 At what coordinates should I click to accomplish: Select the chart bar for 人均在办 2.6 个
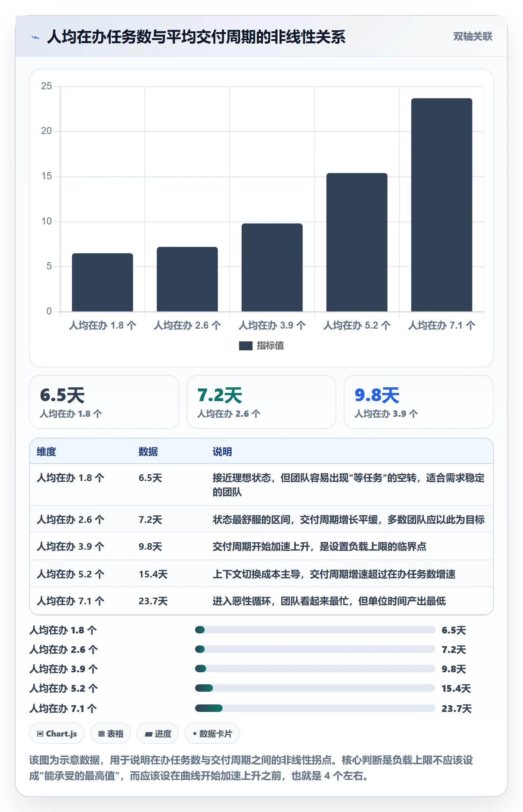point(187,279)
